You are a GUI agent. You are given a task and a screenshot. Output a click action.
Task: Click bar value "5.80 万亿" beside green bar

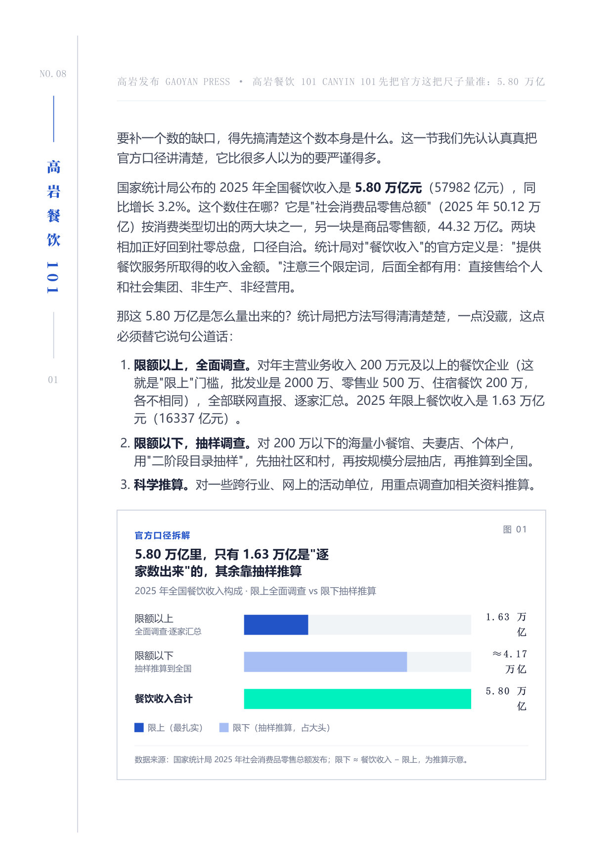[507, 699]
